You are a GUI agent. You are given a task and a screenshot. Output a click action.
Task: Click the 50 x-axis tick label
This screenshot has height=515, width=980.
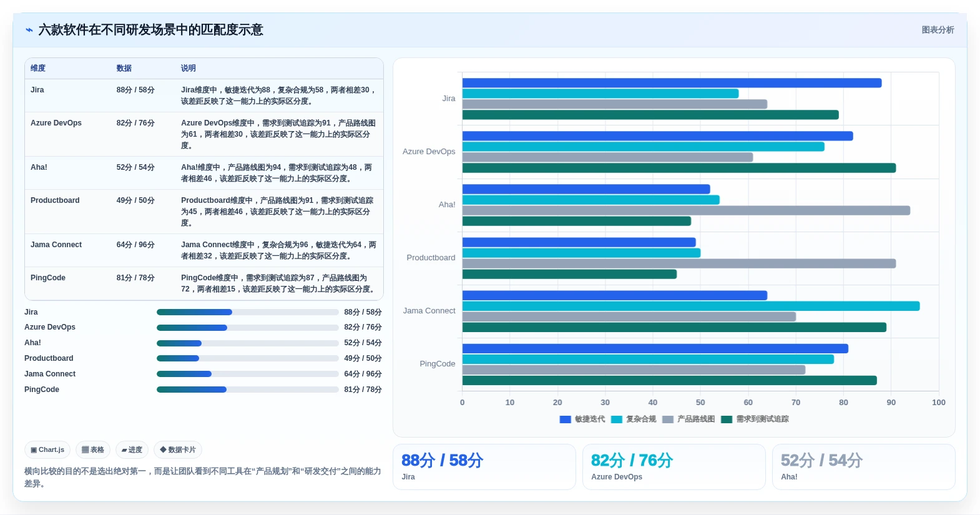(x=700, y=403)
